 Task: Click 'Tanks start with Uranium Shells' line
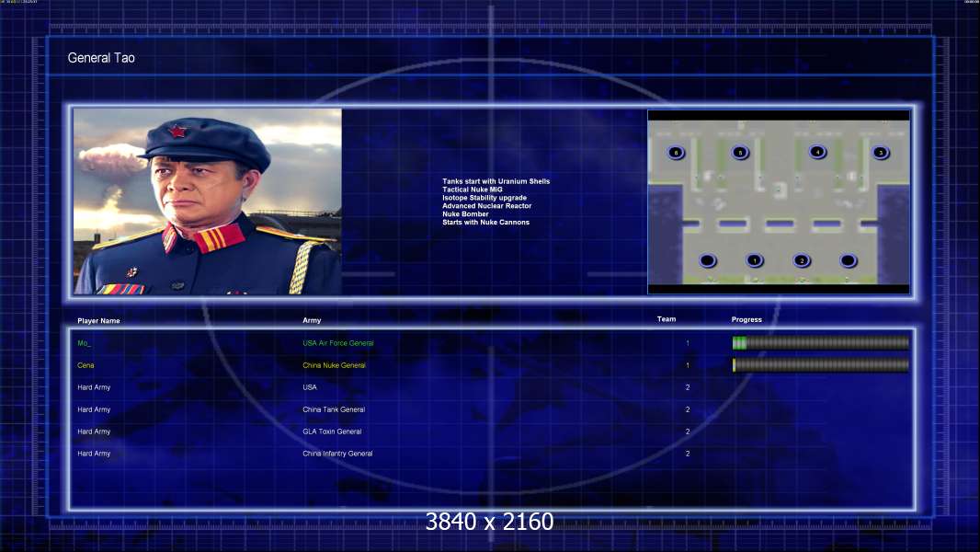coord(496,181)
